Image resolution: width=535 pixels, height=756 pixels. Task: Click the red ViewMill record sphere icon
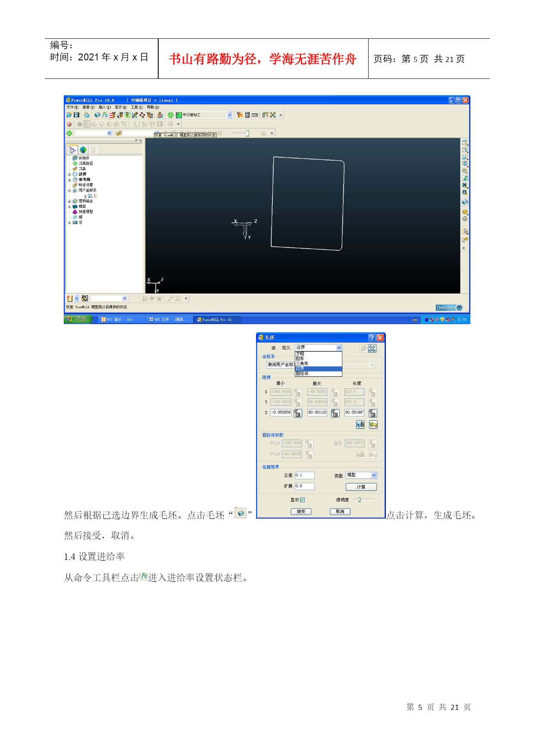(x=69, y=124)
